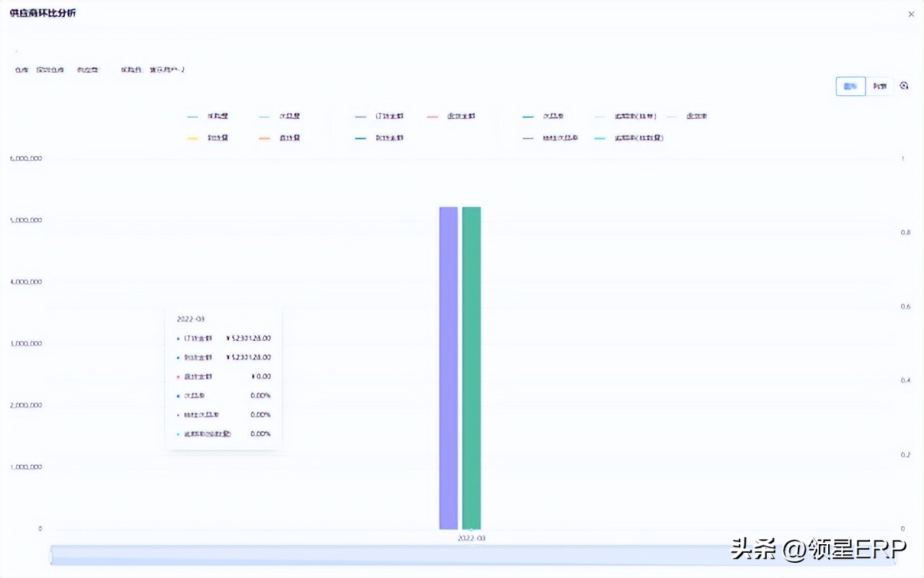Toggle the orange-line legend series
The width and height of the screenshot is (924, 578).
[279, 138]
